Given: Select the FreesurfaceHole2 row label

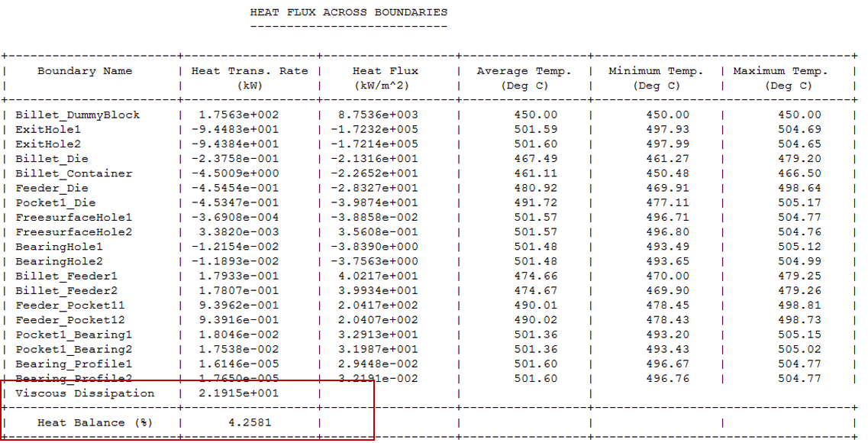Looking at the screenshot, I should click(x=74, y=231).
